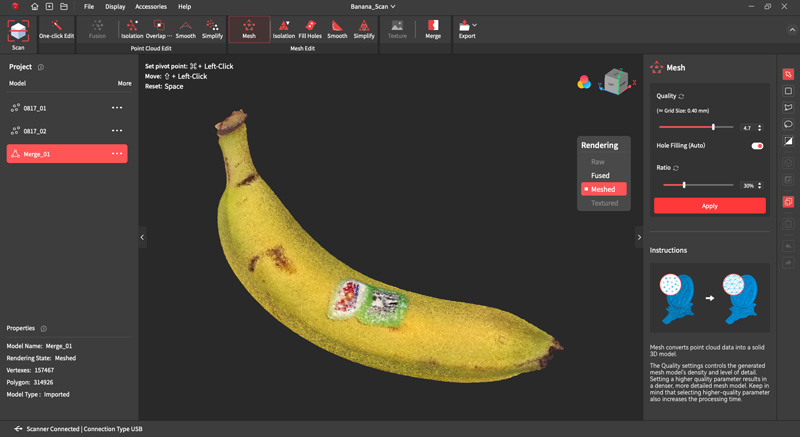
Task: Select Point Cloud Simplify tool
Action: [212, 30]
